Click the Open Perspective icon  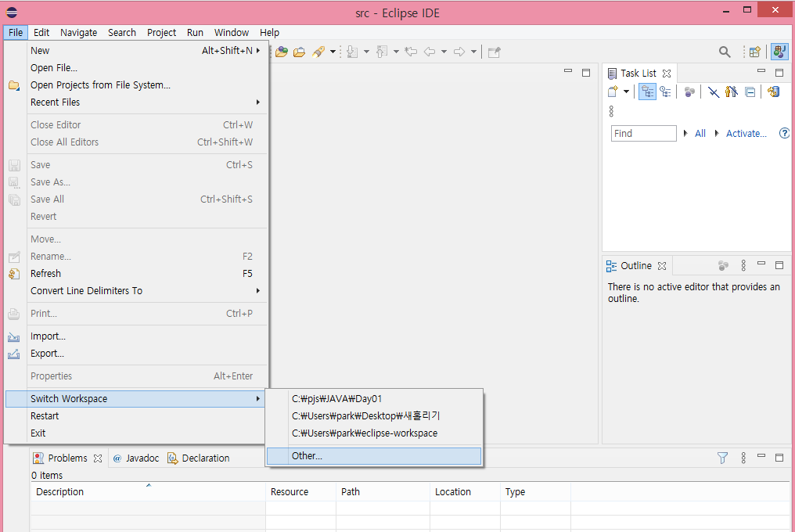755,52
